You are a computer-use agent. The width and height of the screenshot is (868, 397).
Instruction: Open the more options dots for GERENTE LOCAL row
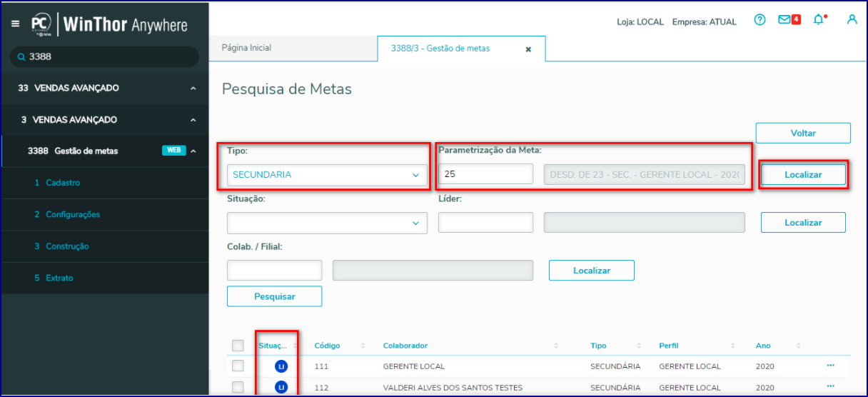pos(830,366)
